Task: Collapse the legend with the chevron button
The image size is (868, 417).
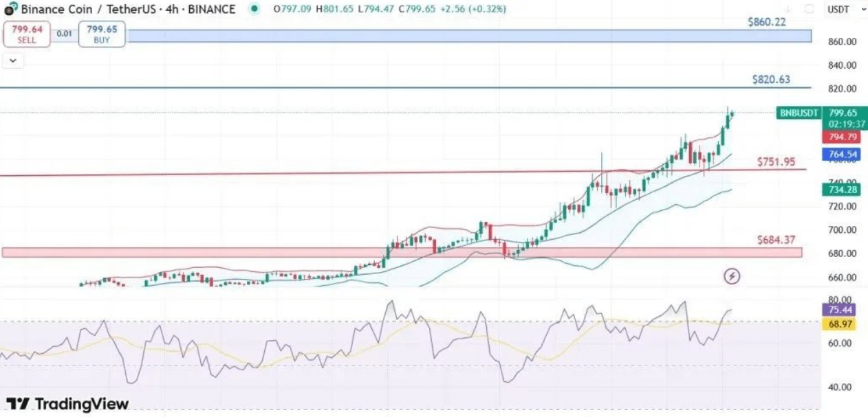Action: pyautogui.click(x=13, y=61)
